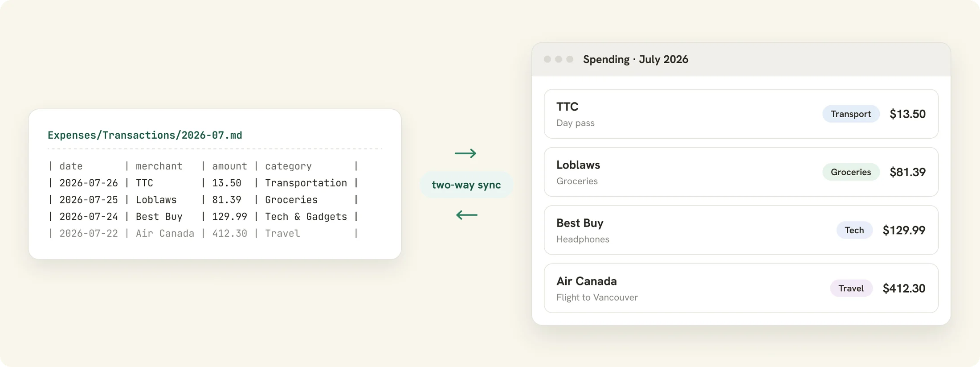
Task: Select the two-way sync pill
Action: (x=466, y=185)
